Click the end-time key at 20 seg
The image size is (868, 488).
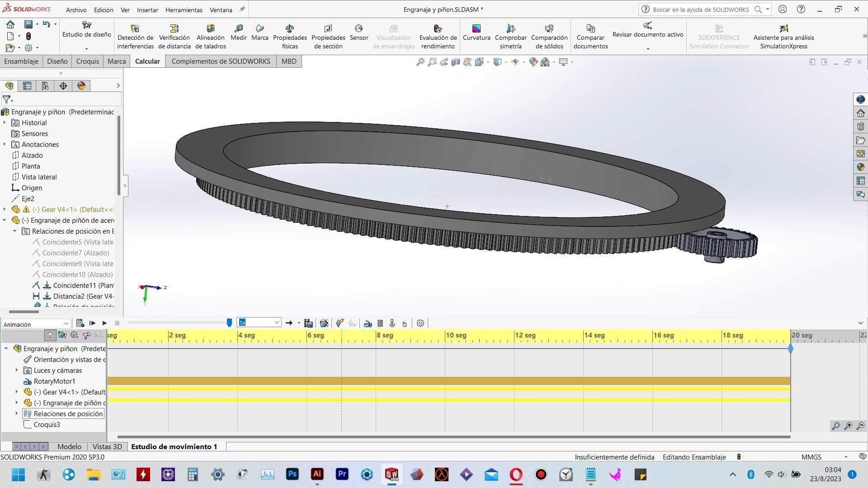pos(790,348)
